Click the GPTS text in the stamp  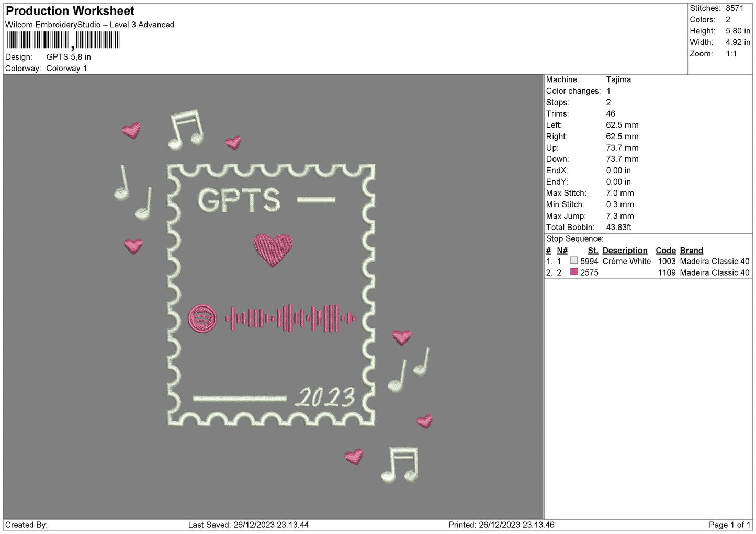(x=239, y=200)
